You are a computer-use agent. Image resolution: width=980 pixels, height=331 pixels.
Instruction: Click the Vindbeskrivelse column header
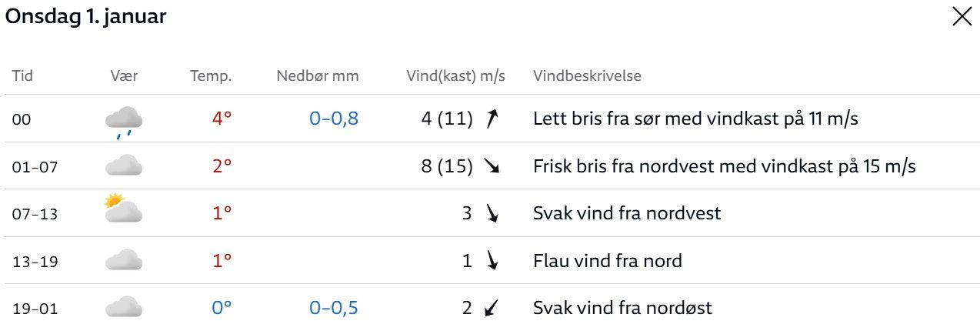pyautogui.click(x=587, y=76)
